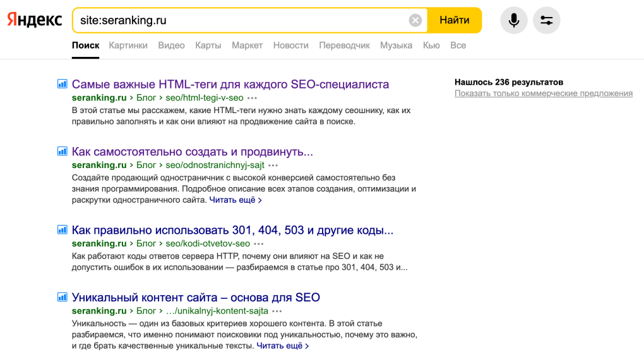Expand 'Читать ещё' under одностраничник snippet
The image size is (644, 357).
[236, 200]
